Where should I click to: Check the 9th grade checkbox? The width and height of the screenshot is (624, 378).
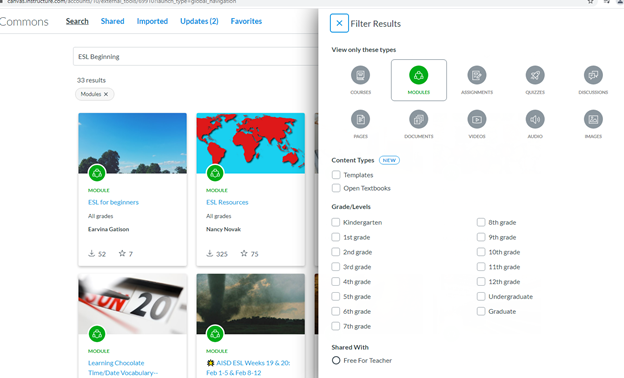point(481,237)
